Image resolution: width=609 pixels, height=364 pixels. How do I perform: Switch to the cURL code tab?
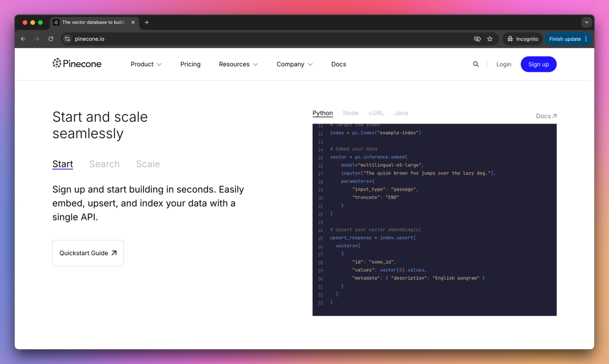coord(376,113)
